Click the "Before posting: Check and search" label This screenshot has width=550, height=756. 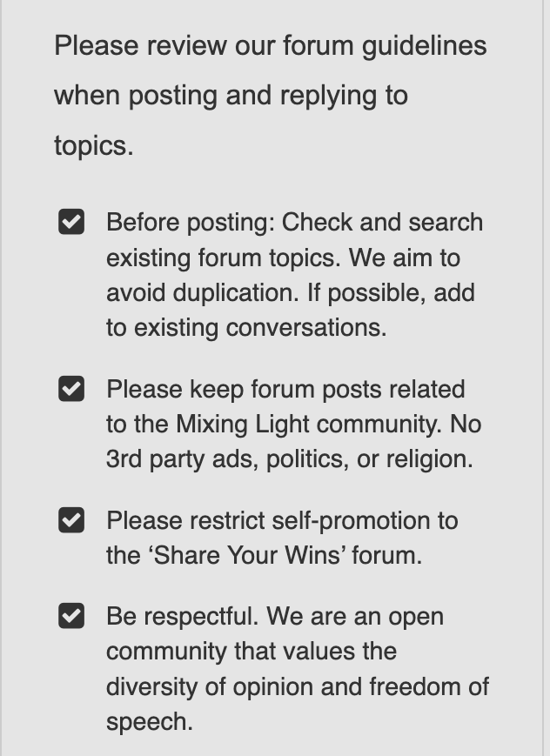294,223
